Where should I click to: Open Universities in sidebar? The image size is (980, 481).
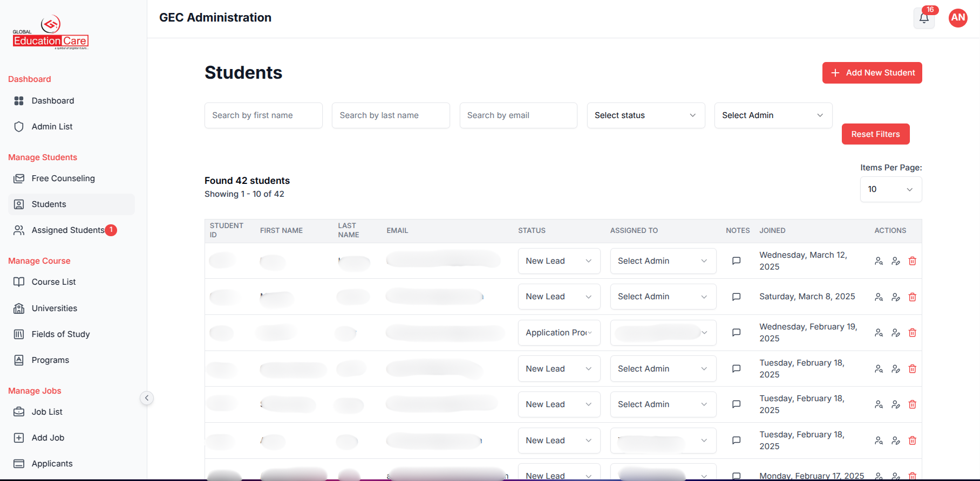click(x=71, y=308)
